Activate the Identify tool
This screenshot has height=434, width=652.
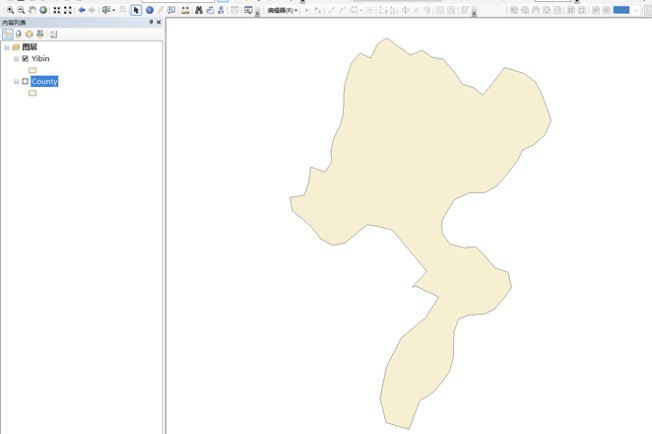pyautogui.click(x=149, y=10)
